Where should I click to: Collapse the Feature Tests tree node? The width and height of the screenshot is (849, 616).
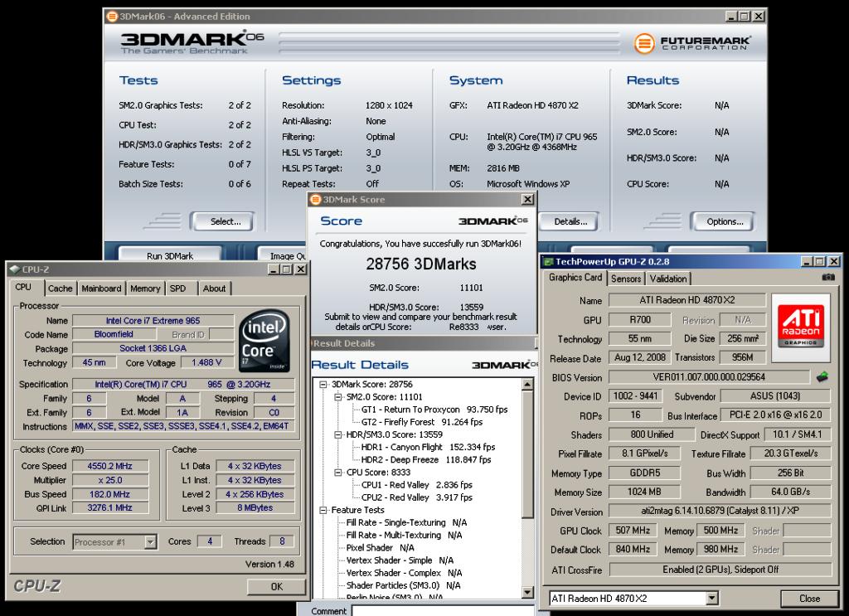(x=324, y=510)
